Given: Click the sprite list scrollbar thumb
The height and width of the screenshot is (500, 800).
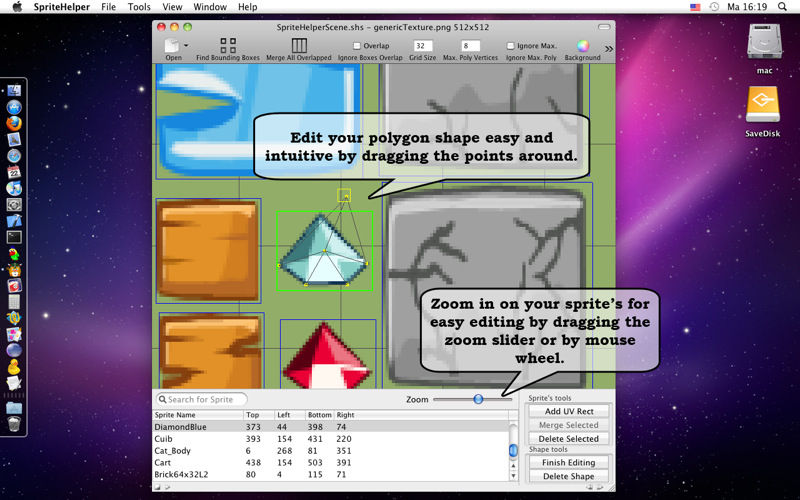Looking at the screenshot, I should 513,450.
